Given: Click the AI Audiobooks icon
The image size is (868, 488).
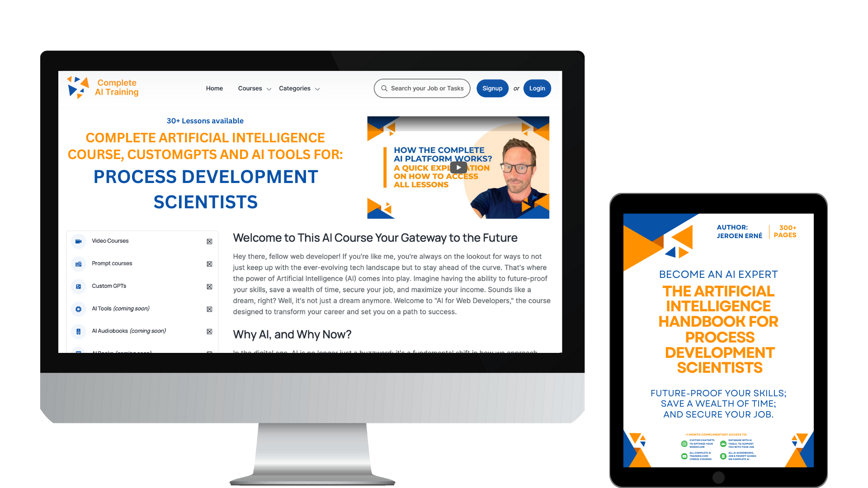Looking at the screenshot, I should pyautogui.click(x=79, y=330).
